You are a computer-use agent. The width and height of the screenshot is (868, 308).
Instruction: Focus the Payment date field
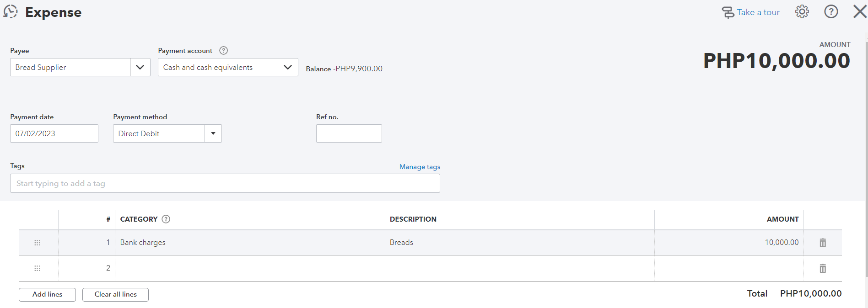tap(54, 133)
